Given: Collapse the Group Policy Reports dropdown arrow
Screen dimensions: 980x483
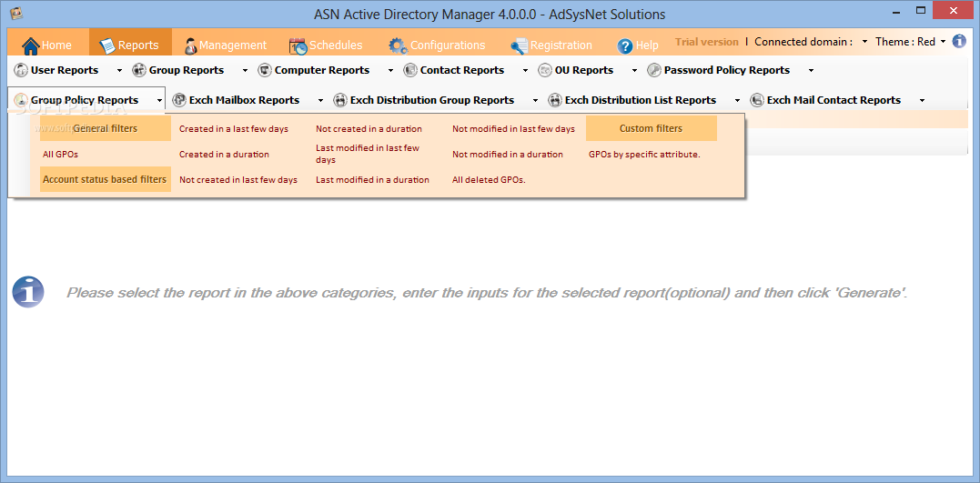Looking at the screenshot, I should [160, 101].
